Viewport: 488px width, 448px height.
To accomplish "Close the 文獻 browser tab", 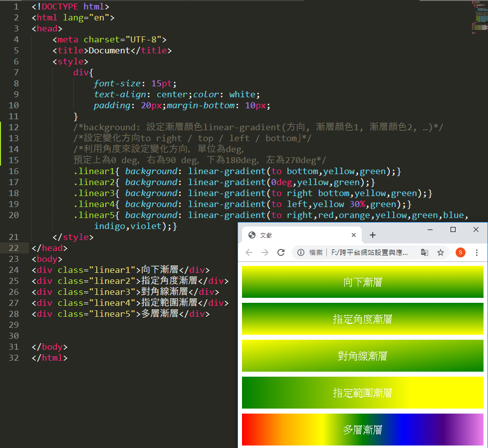I will click(354, 235).
